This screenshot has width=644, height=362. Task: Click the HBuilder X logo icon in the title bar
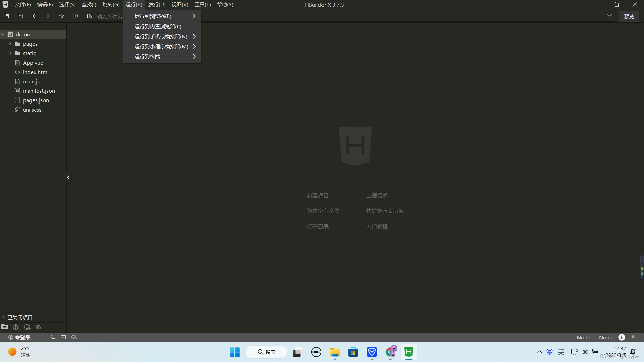coord(5,5)
